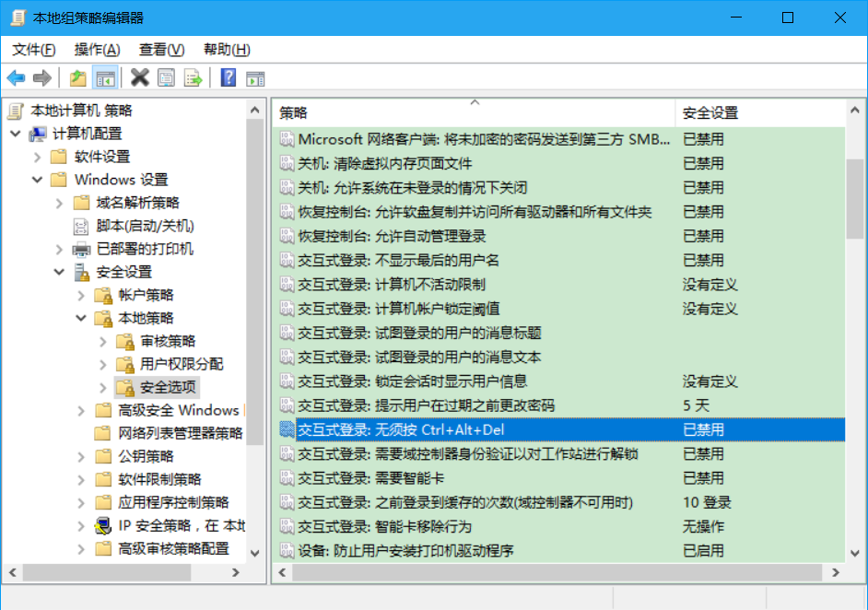Expand the 用户权限分配 node

pos(103,365)
